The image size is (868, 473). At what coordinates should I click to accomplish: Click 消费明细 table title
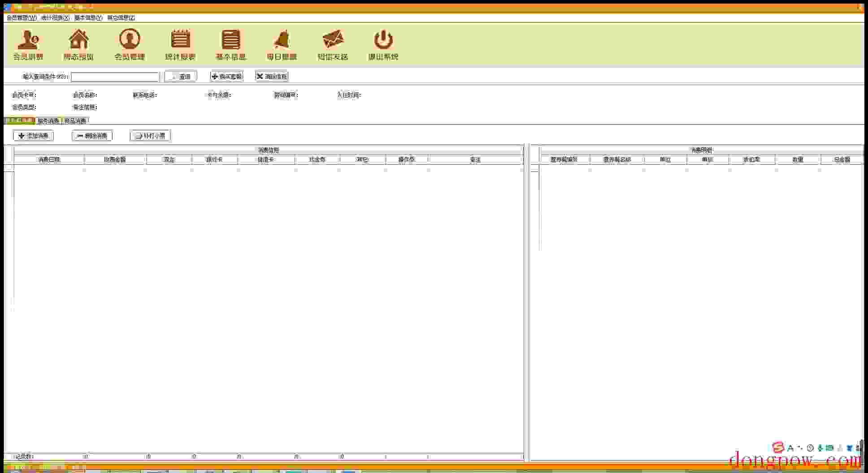[x=702, y=150]
